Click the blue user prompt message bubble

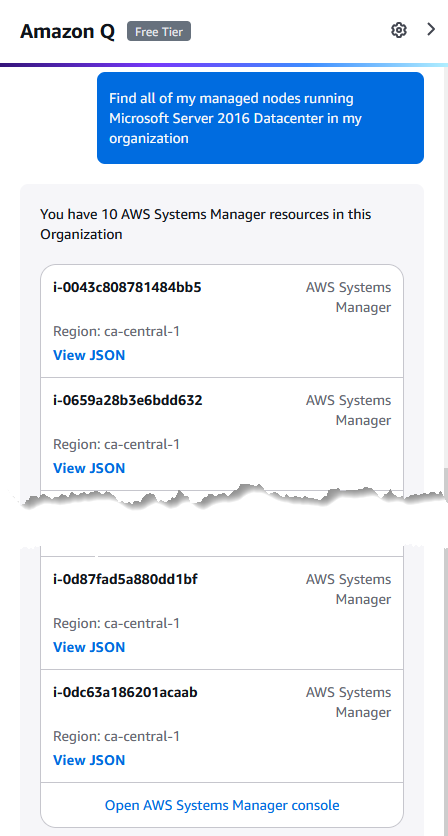260,118
